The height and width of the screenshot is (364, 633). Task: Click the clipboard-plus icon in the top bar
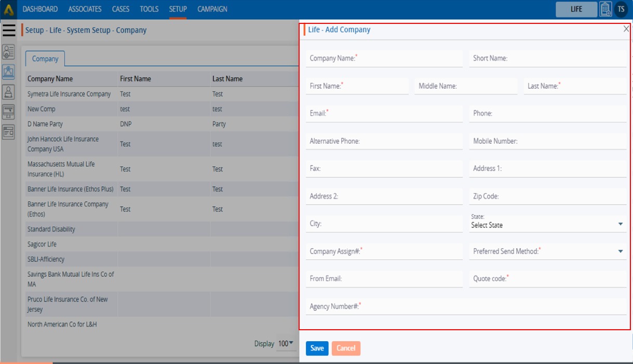point(605,9)
